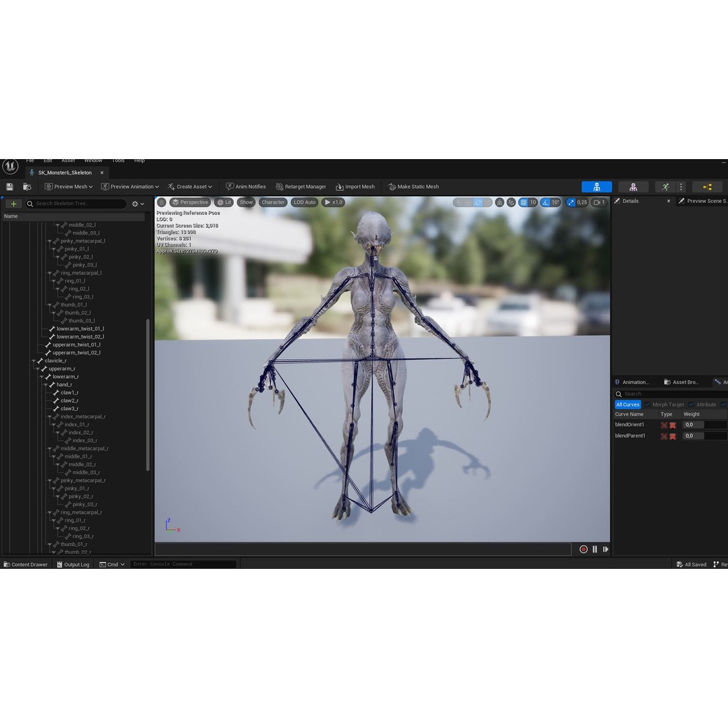This screenshot has width=728, height=728.
Task: Select rotate transform gizmo in viewport
Action: pyautogui.click(x=478, y=202)
